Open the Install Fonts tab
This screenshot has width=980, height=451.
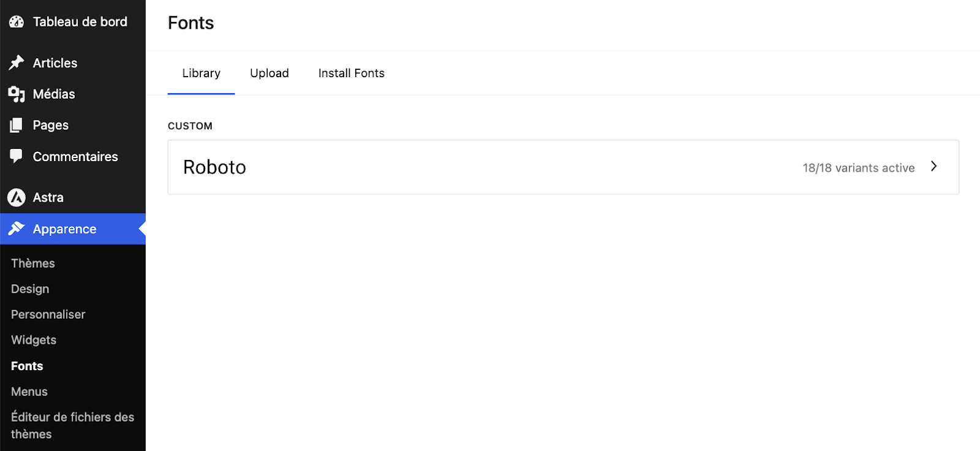[x=352, y=73]
